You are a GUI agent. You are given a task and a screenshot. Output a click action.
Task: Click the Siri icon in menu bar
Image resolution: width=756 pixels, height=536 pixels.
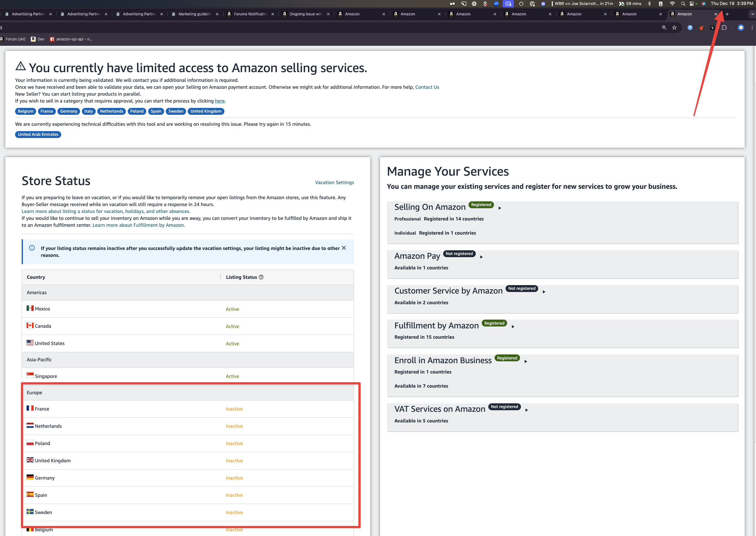click(x=704, y=4)
